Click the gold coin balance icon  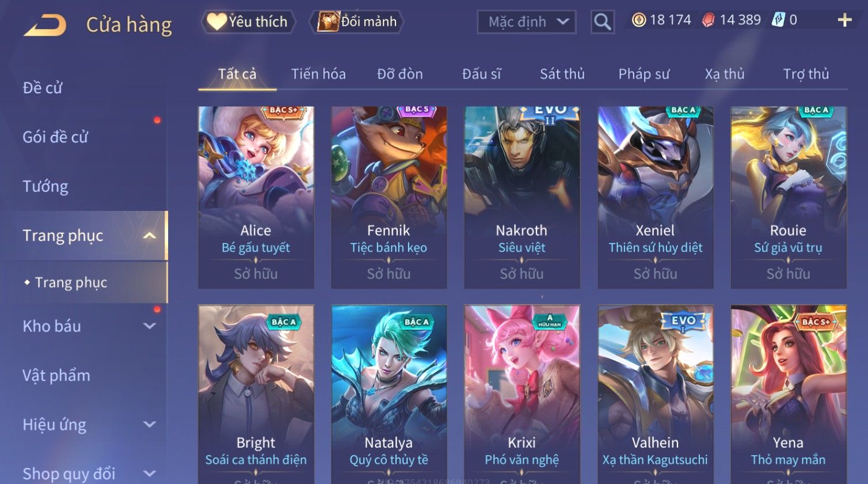point(639,20)
